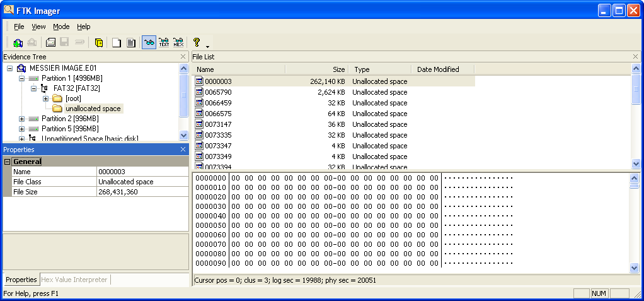Click the lined document toolbar icon
The height and width of the screenshot is (301, 644).
click(131, 42)
